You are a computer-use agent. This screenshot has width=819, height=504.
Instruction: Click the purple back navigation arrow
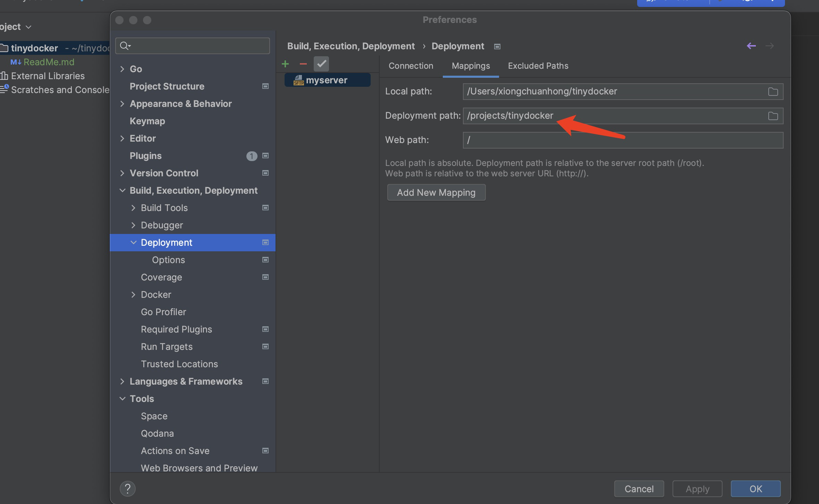pyautogui.click(x=751, y=46)
